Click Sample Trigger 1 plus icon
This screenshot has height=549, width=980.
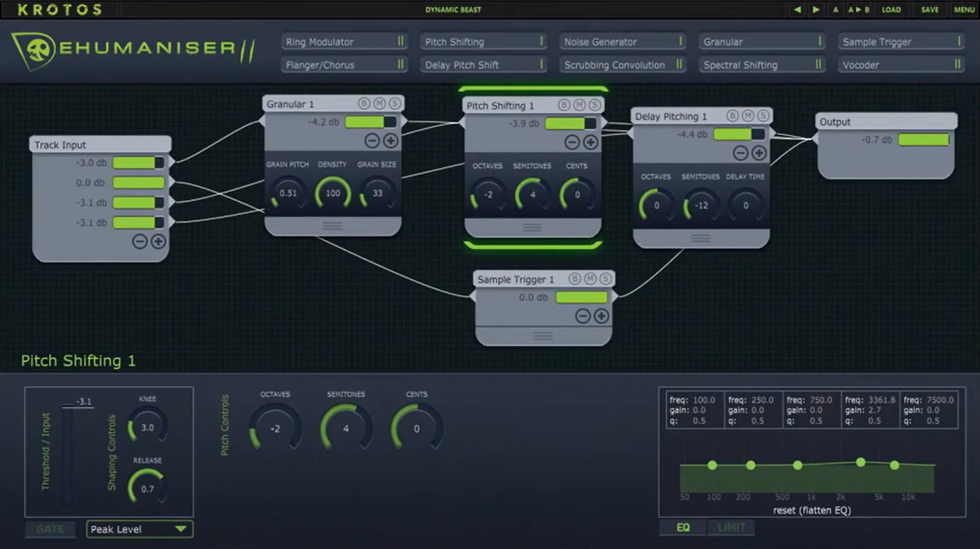click(601, 316)
